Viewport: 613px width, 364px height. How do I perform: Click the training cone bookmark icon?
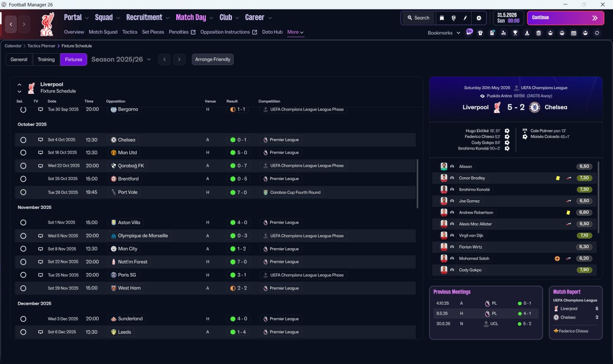[x=527, y=33]
